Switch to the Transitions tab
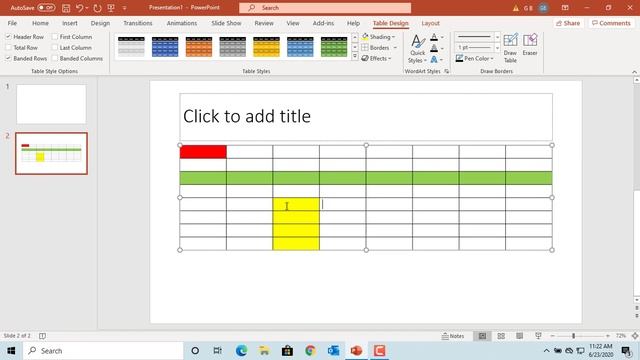The image size is (640, 360). [x=138, y=23]
